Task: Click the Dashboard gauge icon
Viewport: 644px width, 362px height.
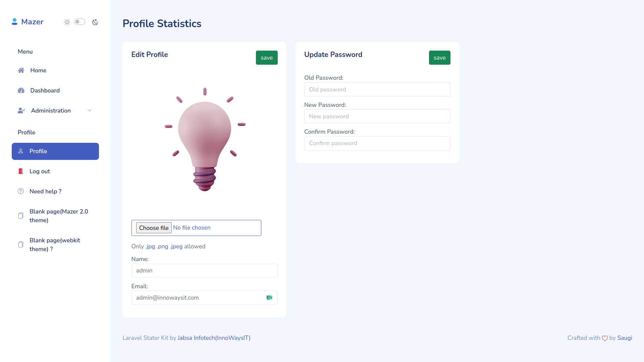Action: point(21,90)
